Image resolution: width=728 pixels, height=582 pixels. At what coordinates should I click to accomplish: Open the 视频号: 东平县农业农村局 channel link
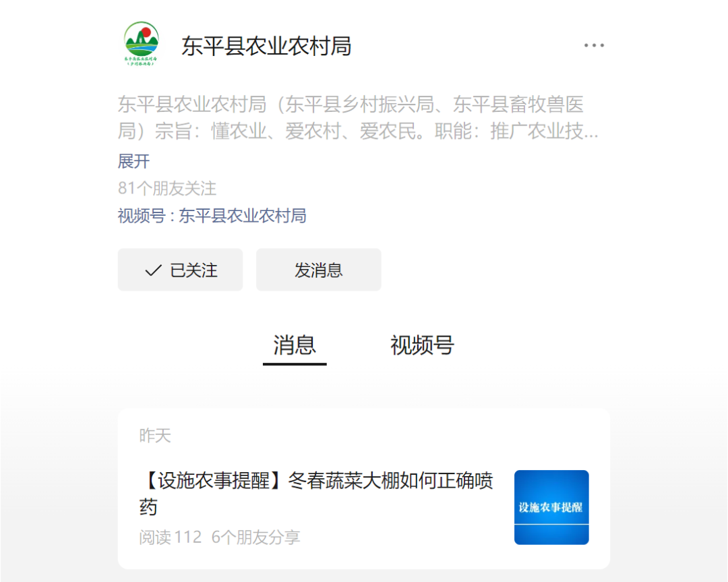click(x=212, y=216)
